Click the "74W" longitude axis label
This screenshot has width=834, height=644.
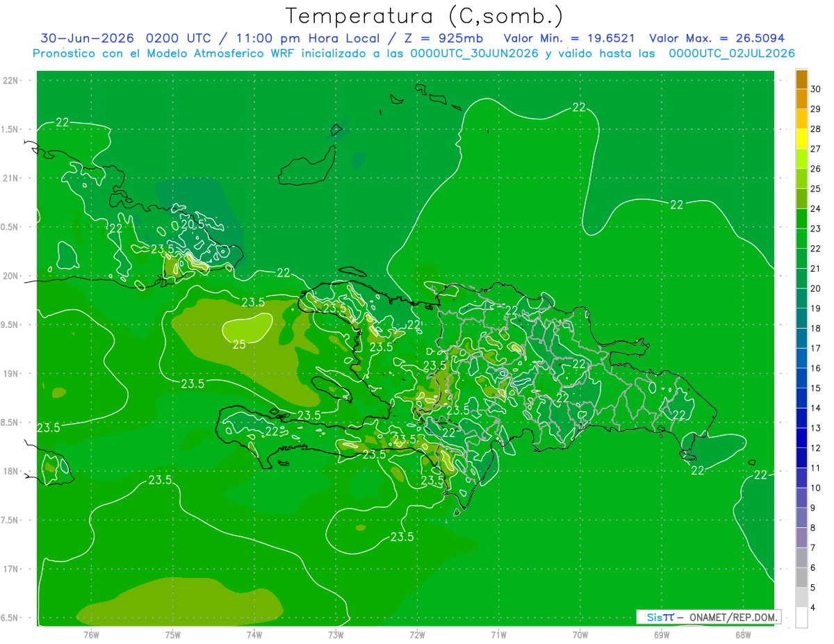tap(254, 634)
